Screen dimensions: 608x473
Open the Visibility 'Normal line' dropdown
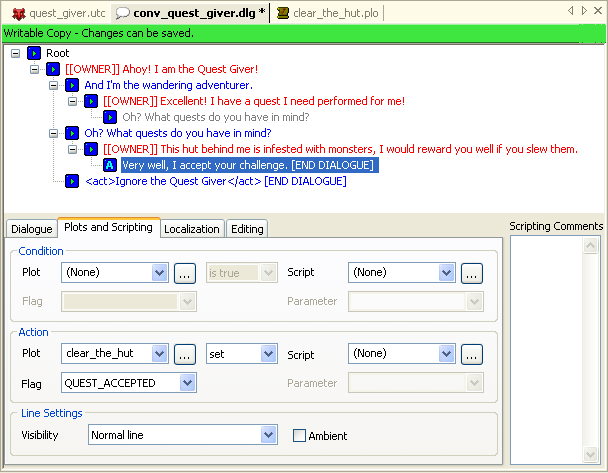pos(268,435)
